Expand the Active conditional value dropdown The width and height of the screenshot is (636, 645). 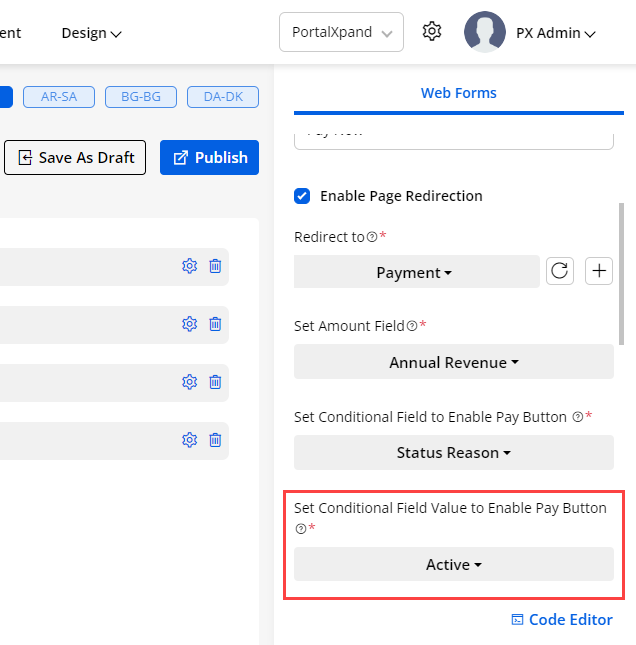point(453,564)
